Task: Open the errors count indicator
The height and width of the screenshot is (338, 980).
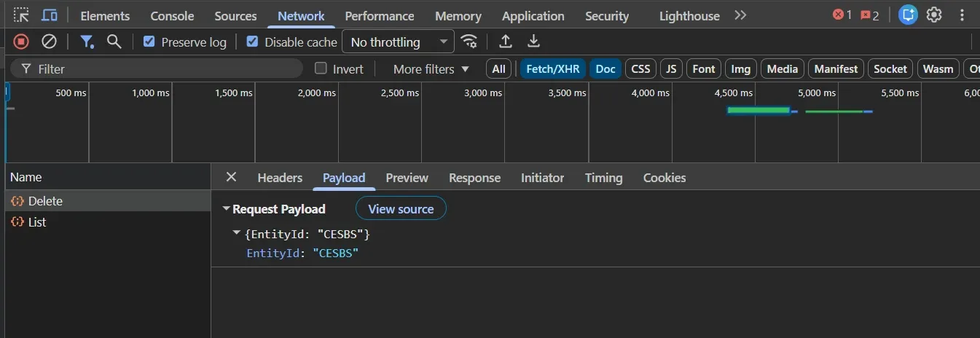Action: click(x=842, y=15)
